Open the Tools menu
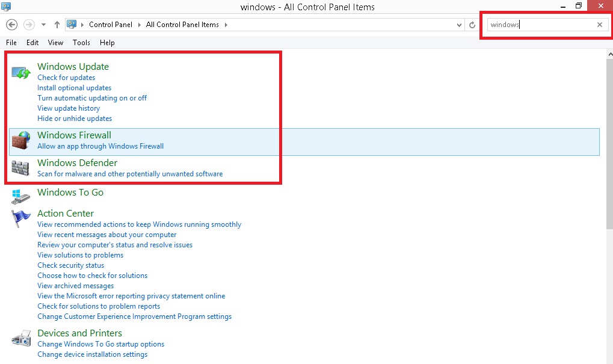Screen dimensions: 613x364 coord(81,43)
